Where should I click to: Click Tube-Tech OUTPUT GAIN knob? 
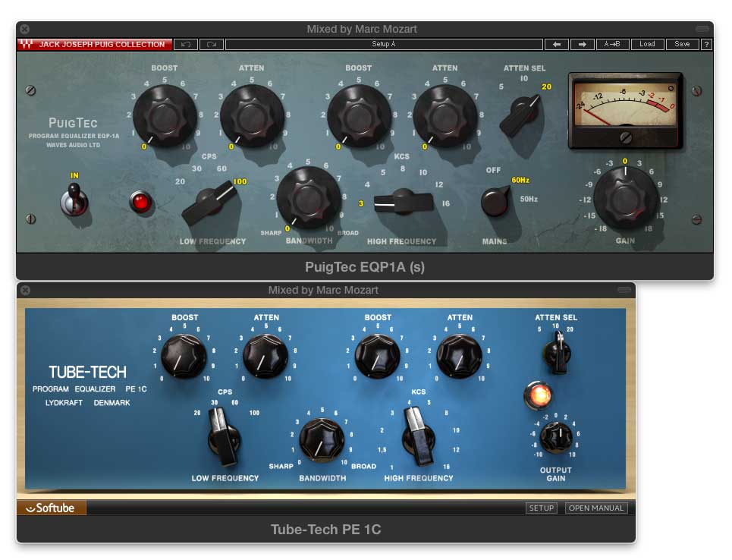point(556,438)
